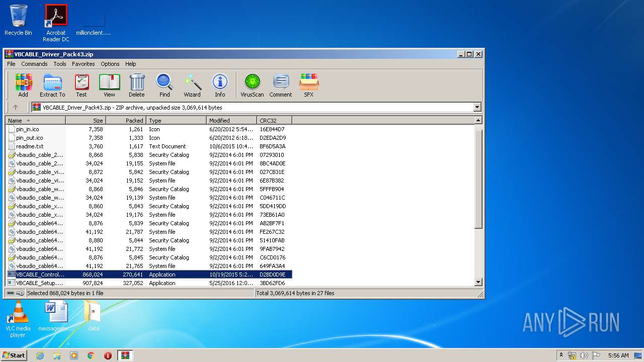Click the volume tray icon
Viewport: 644px width, 362px height.
(584, 355)
